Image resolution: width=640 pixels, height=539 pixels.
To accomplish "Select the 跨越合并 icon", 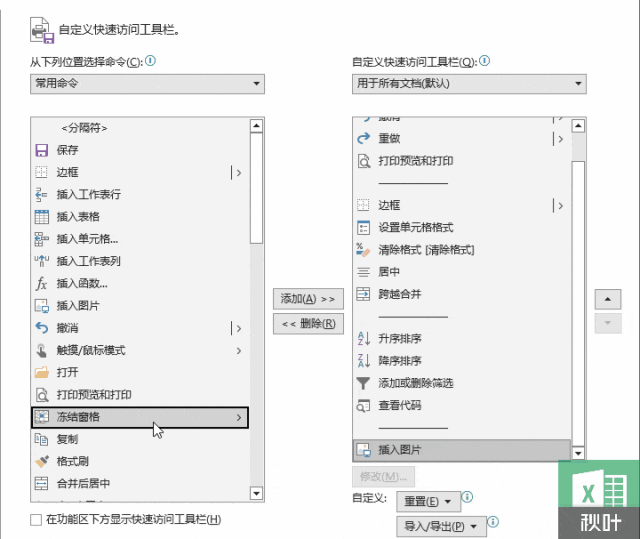I will point(363,294).
